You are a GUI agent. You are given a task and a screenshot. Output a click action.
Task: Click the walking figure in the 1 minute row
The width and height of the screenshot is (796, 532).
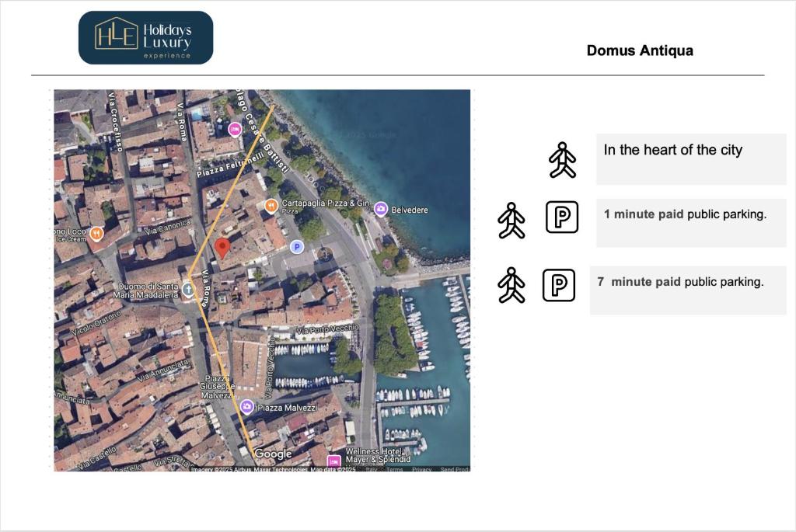tap(511, 221)
